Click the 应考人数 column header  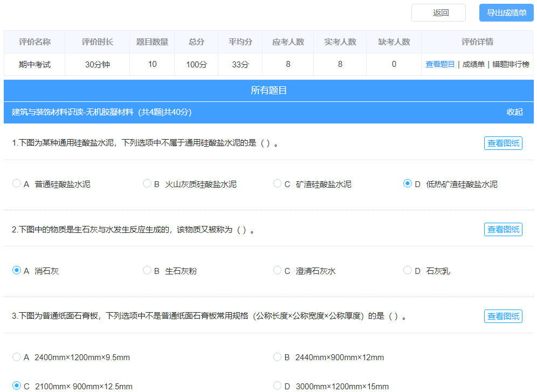pos(288,42)
